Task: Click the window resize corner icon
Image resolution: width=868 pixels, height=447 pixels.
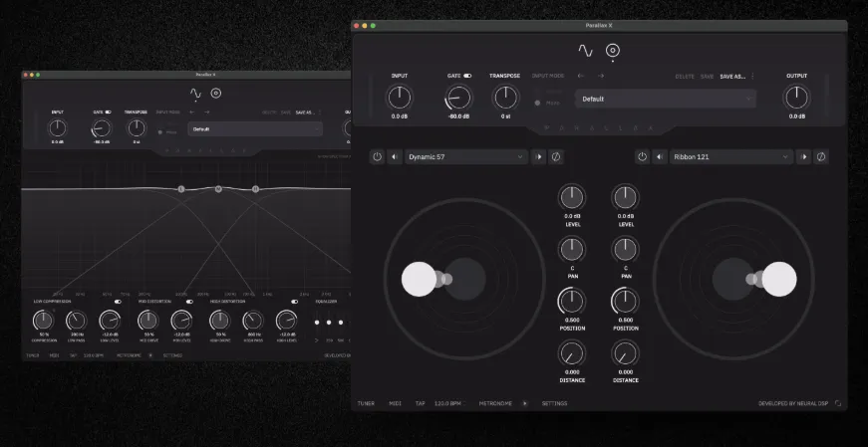Action: click(837, 404)
